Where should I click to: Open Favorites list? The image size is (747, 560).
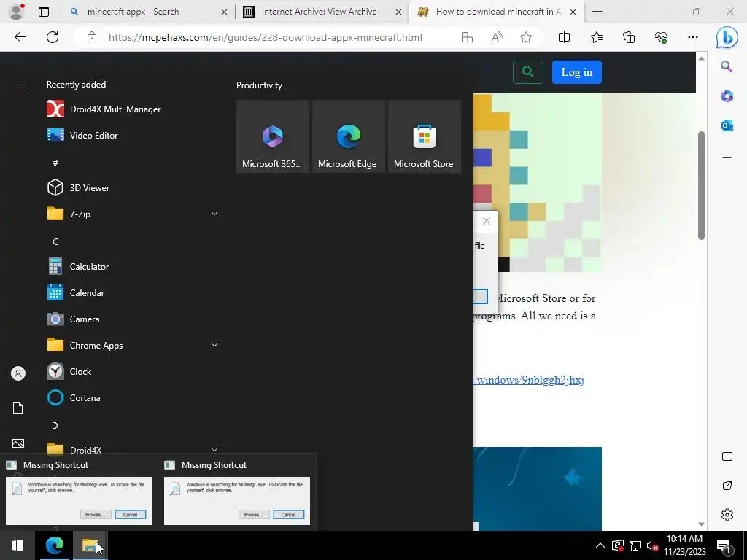(x=597, y=37)
